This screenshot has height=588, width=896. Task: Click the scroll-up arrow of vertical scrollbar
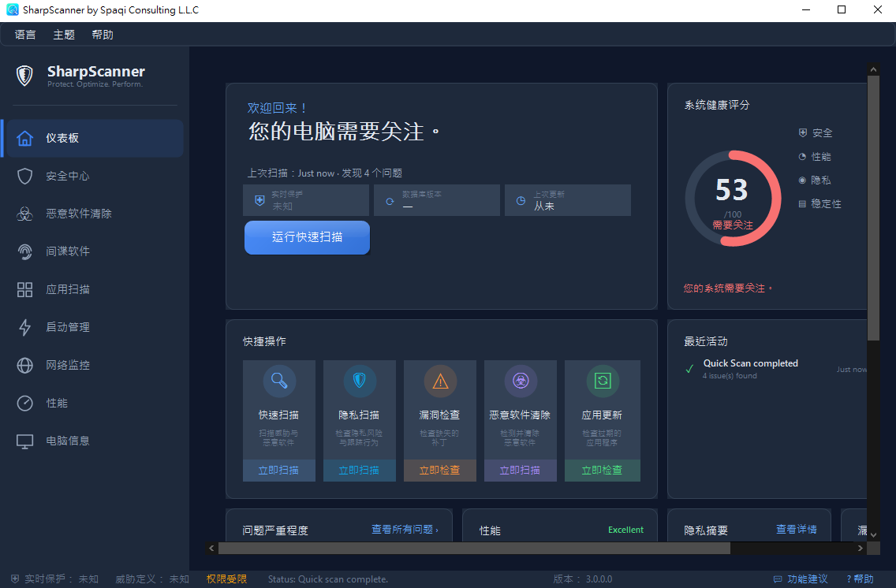(873, 69)
